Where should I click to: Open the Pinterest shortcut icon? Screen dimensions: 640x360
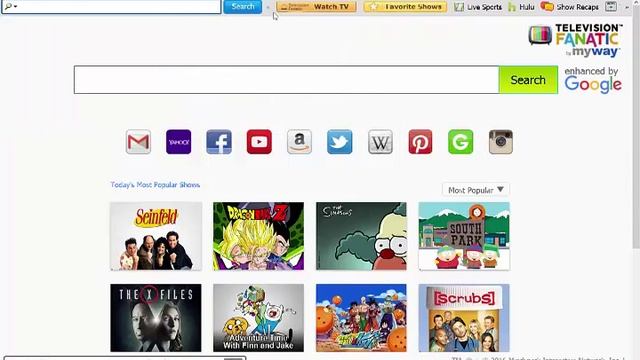[x=420, y=142]
